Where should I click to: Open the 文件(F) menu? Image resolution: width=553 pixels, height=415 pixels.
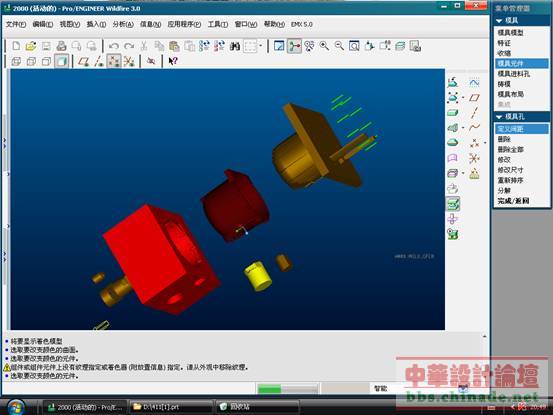pos(16,24)
